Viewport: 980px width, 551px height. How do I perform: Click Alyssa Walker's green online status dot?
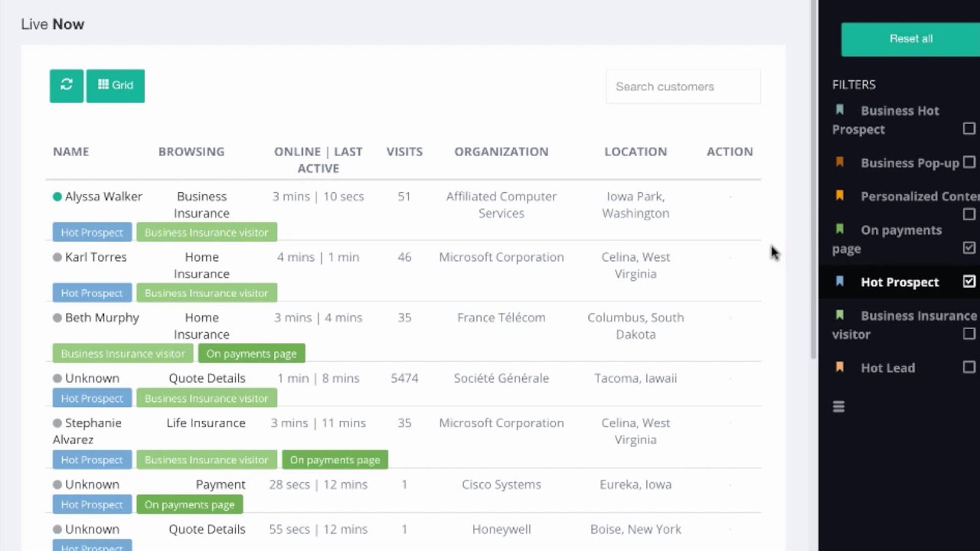point(57,197)
